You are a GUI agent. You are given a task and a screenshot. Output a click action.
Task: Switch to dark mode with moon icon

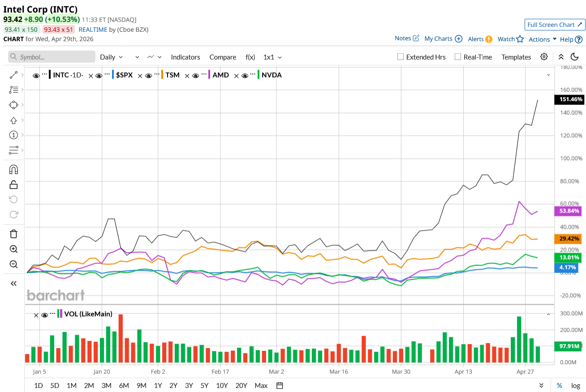(x=574, y=57)
